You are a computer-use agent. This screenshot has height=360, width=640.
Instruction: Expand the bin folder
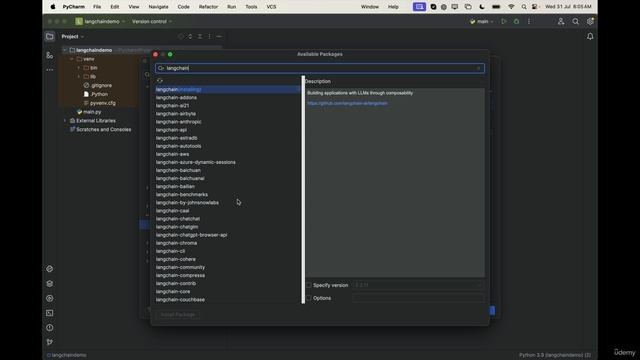pos(79,68)
